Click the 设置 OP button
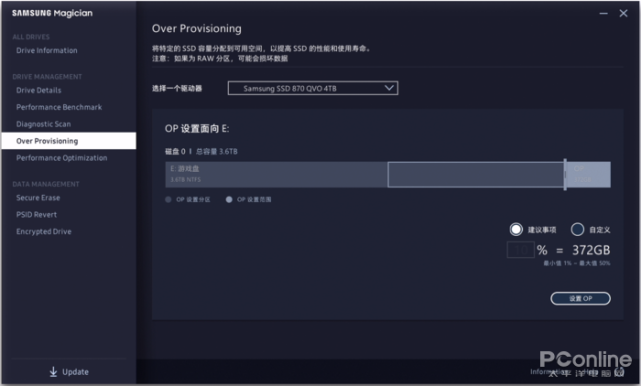Viewport: 641px width, 386px height. (x=580, y=298)
